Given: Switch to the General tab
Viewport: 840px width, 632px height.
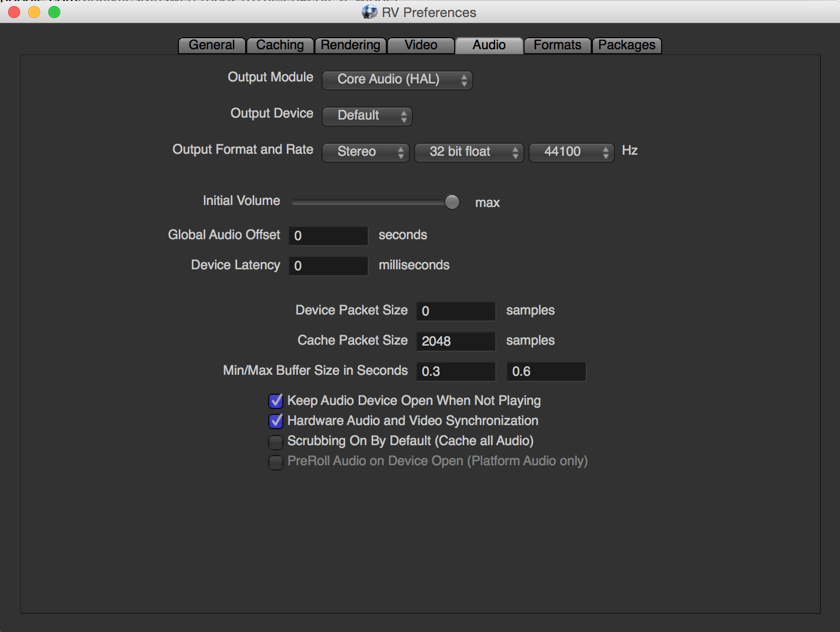Looking at the screenshot, I should 212,45.
